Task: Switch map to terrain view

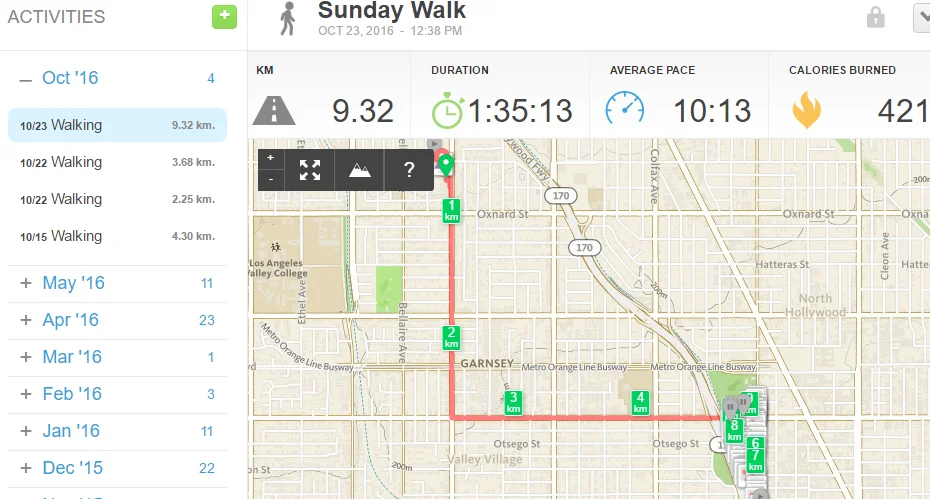Action: click(x=359, y=169)
